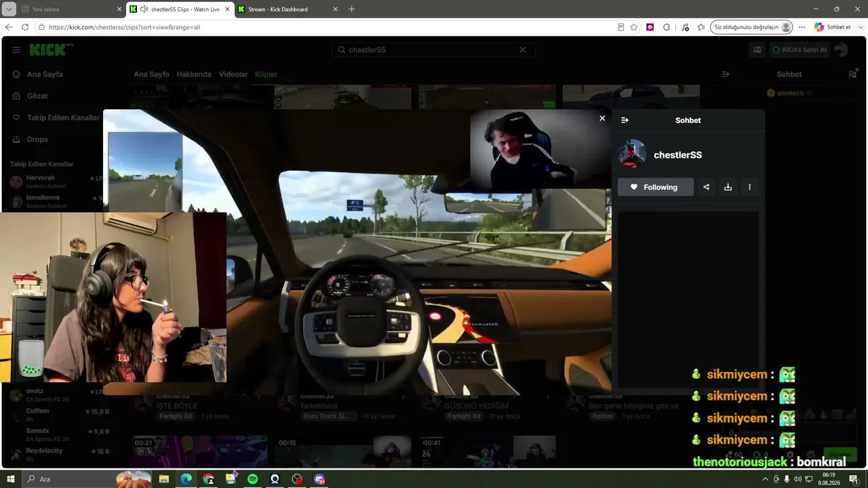Open Microsoft Edge from taskbar
The width and height of the screenshot is (868, 488).
[x=186, y=479]
